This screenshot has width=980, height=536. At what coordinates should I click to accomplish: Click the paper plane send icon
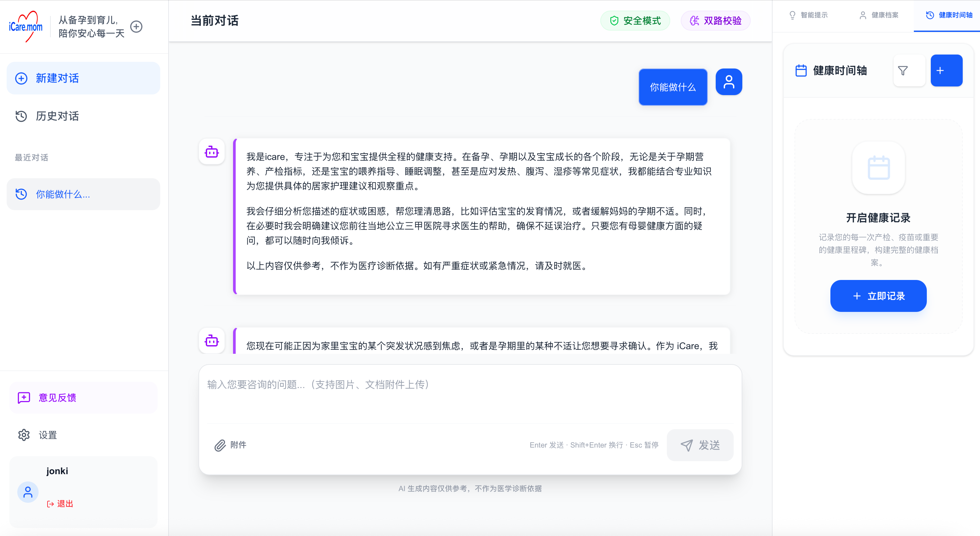(687, 445)
